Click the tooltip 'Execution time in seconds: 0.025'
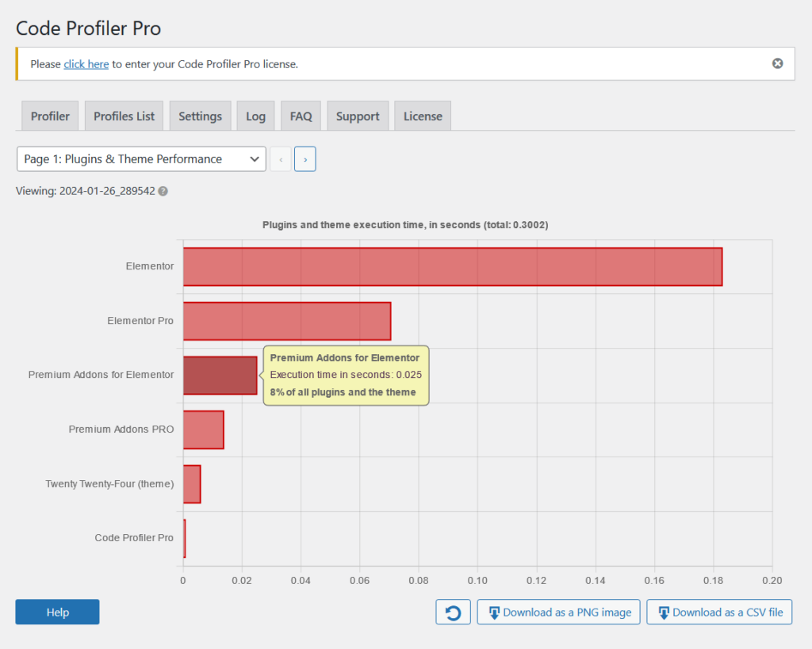 [346, 375]
